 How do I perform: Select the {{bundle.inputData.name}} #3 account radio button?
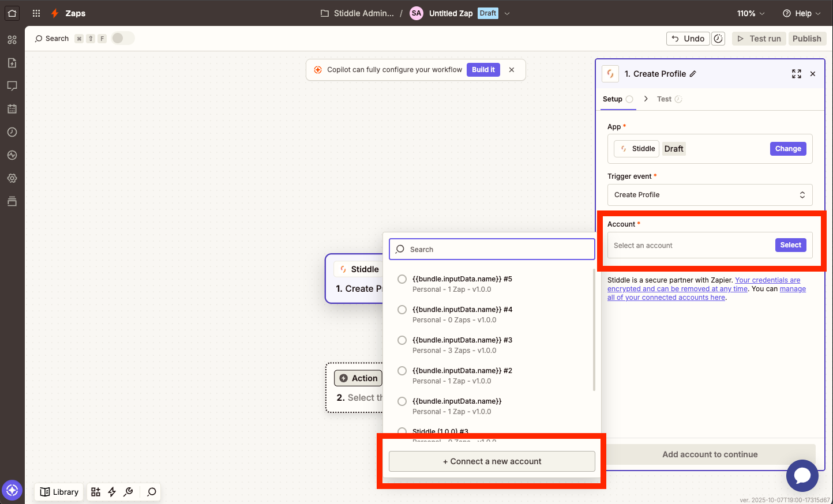(402, 340)
